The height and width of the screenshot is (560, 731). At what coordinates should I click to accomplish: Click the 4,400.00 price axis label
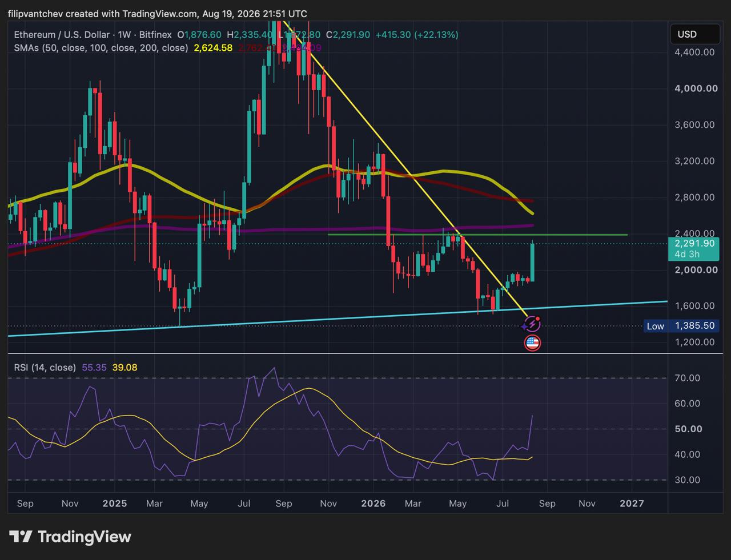pyautogui.click(x=694, y=52)
